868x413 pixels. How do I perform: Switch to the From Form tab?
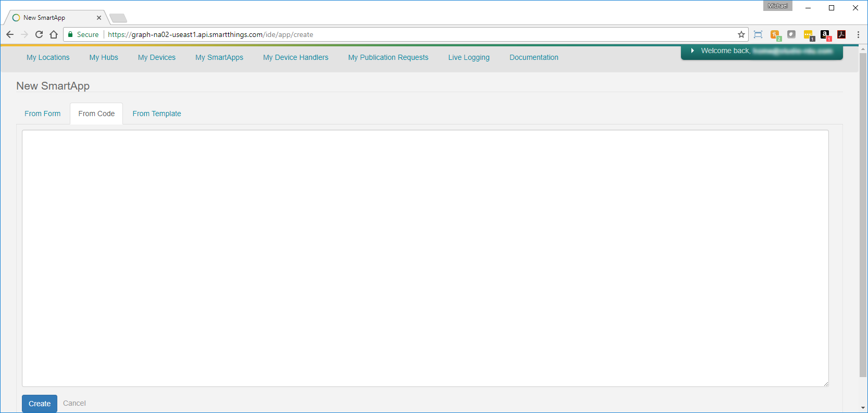coord(43,114)
